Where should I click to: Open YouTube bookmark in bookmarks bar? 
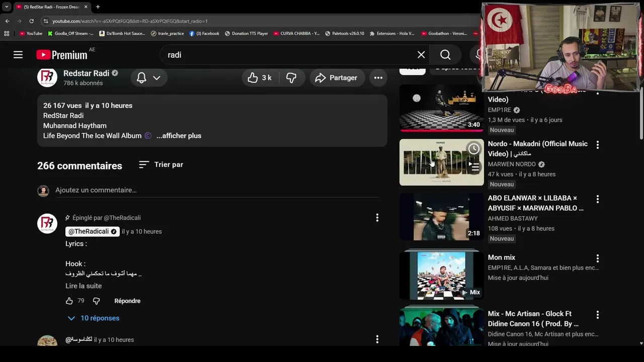pyautogui.click(x=31, y=34)
